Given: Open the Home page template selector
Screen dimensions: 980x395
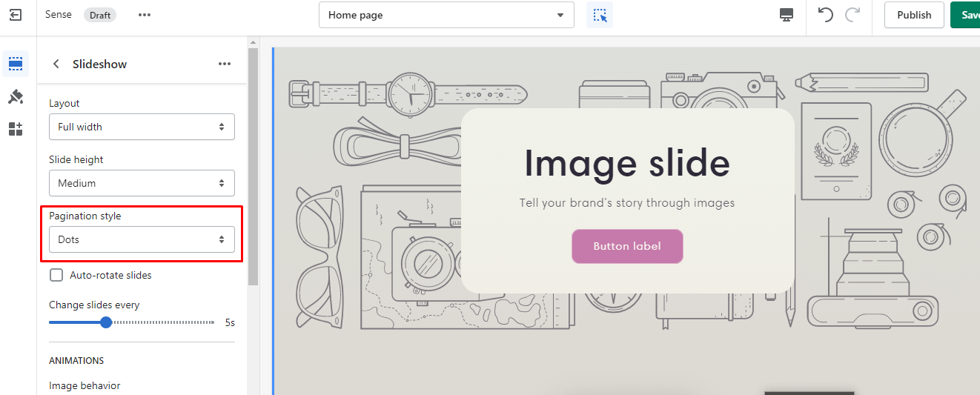Looking at the screenshot, I should [x=446, y=15].
